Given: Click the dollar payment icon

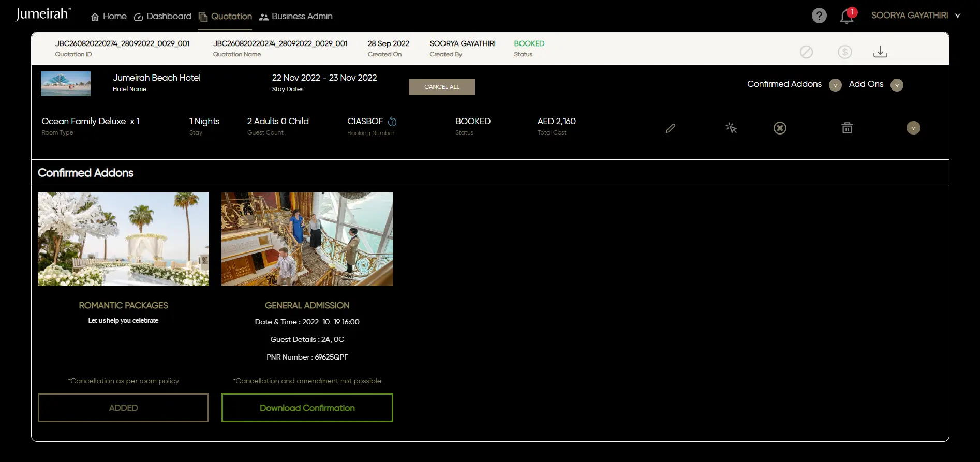Looking at the screenshot, I should [844, 52].
